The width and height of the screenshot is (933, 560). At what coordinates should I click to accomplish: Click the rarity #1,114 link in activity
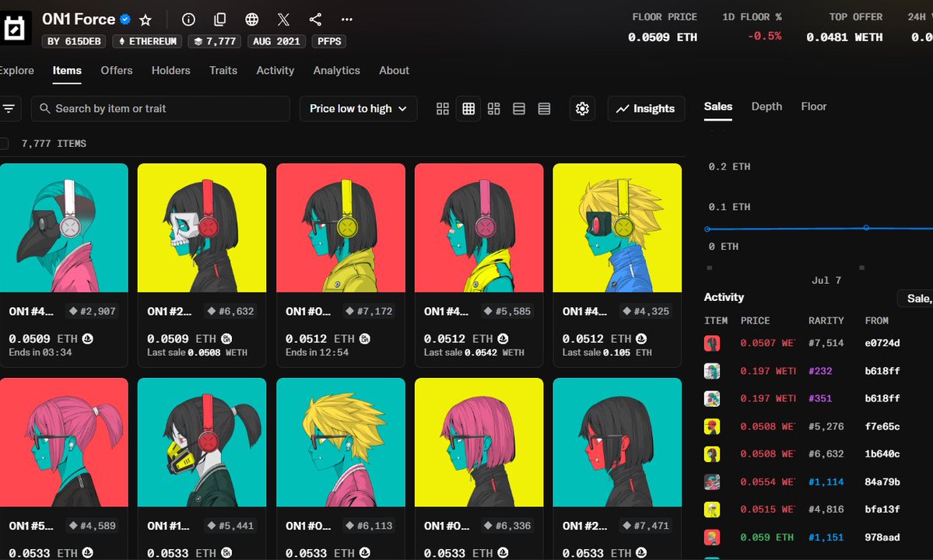pyautogui.click(x=826, y=481)
